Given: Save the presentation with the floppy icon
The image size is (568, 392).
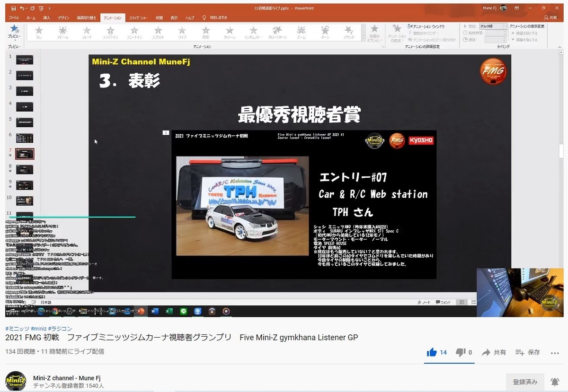Looking at the screenshot, I should click(14, 8).
